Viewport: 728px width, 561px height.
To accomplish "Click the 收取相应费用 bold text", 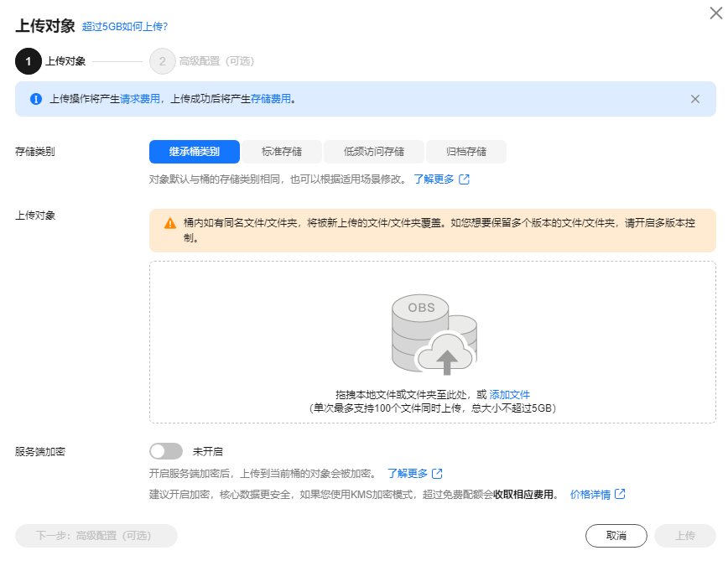I will (x=523, y=495).
